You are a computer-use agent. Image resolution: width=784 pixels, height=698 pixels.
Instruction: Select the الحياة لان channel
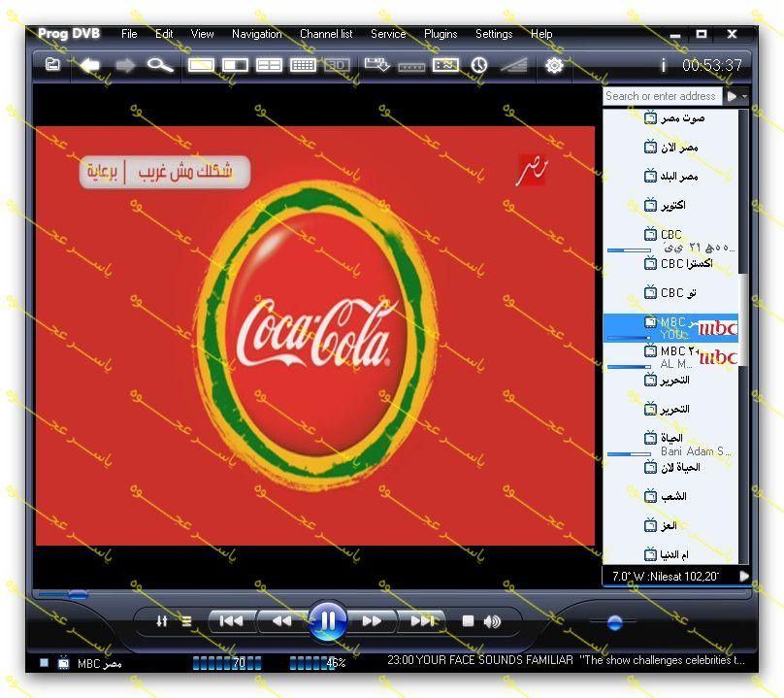670,467
